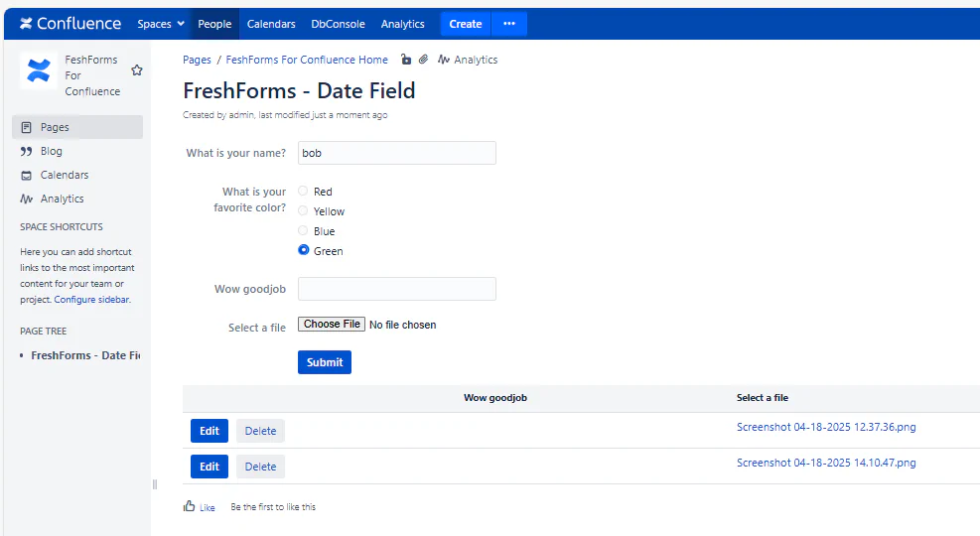The image size is (980, 536).
Task: Star the FreshForms For Confluence space
Action: point(137,70)
